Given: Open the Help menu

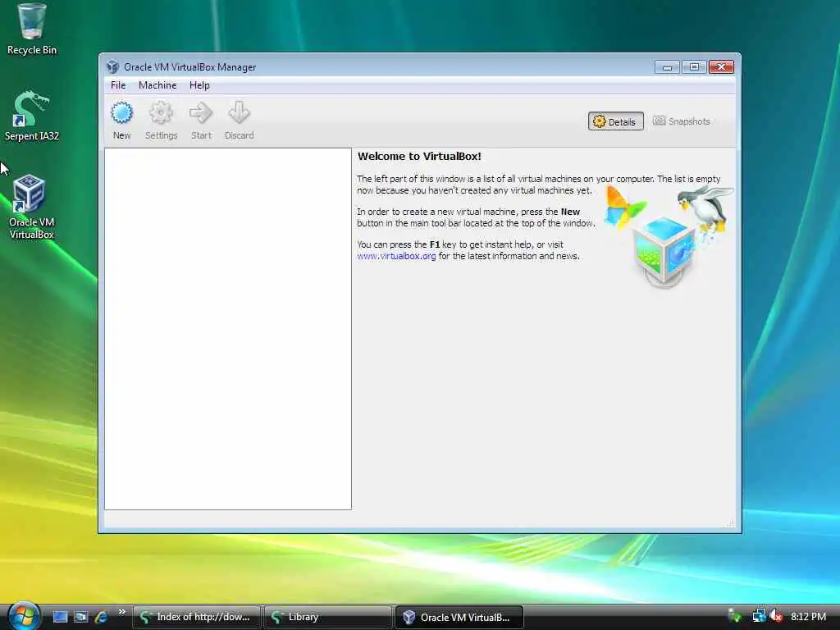Looking at the screenshot, I should tap(199, 85).
